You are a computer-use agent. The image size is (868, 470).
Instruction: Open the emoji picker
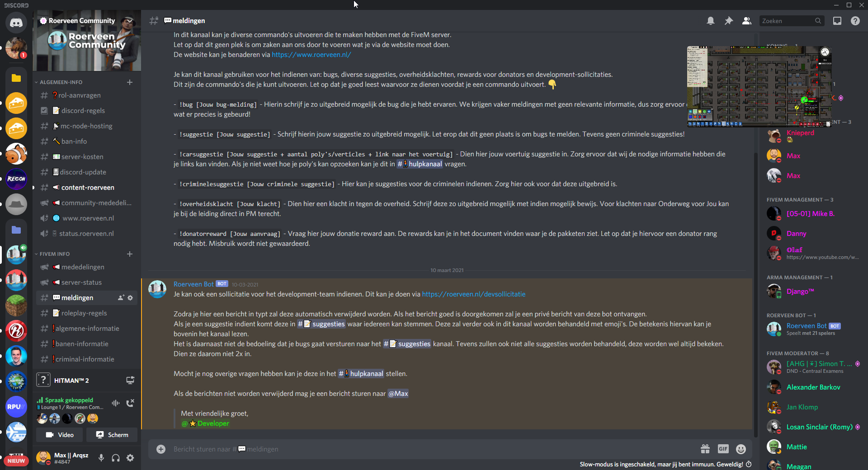tap(741, 449)
